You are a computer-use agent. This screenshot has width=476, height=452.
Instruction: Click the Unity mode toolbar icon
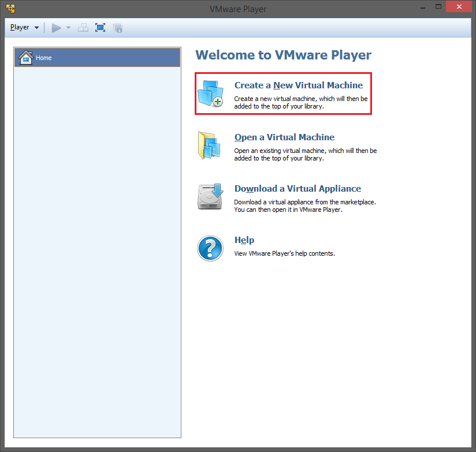point(118,28)
